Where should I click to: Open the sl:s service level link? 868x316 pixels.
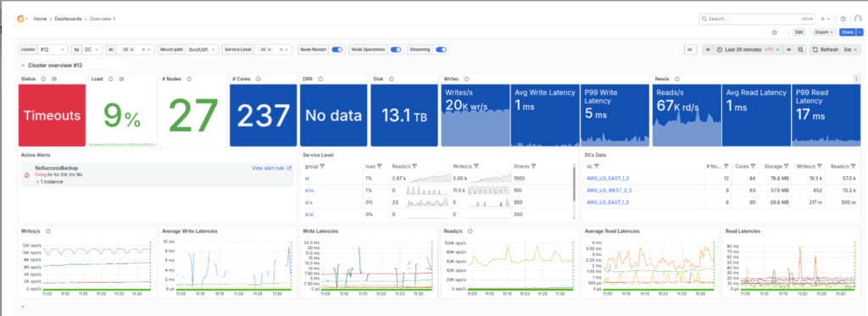pyautogui.click(x=309, y=202)
